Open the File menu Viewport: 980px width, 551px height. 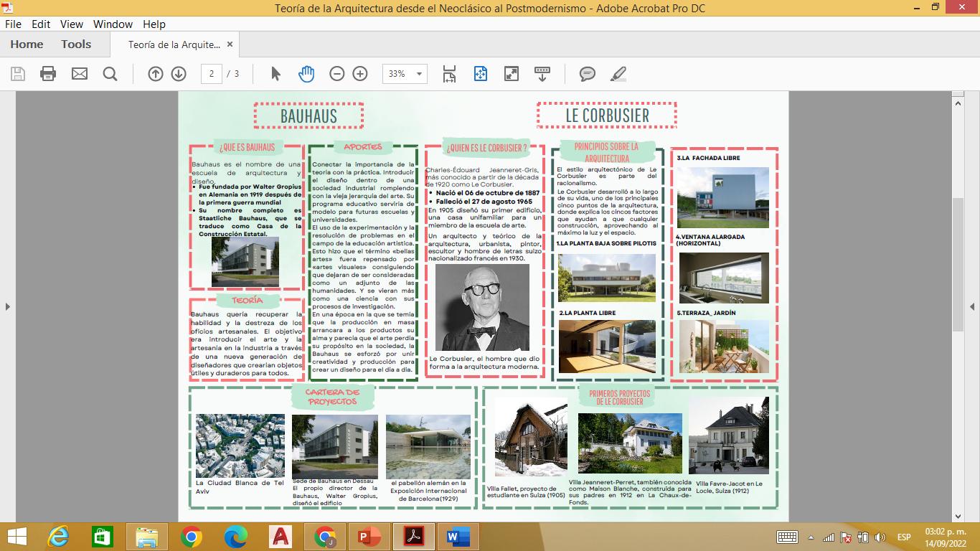click(x=13, y=24)
